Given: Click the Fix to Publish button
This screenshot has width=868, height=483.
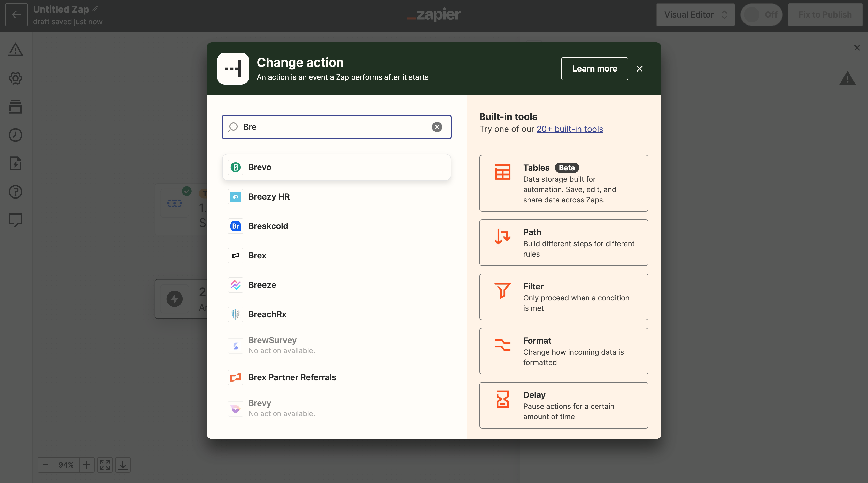Looking at the screenshot, I should (x=825, y=14).
